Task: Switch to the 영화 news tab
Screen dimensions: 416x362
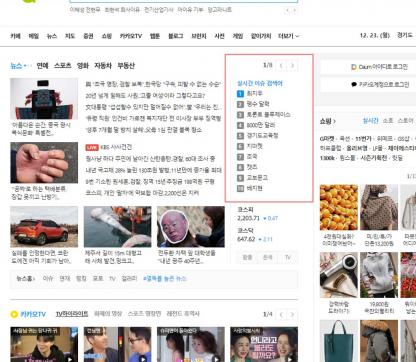Action: (83, 66)
